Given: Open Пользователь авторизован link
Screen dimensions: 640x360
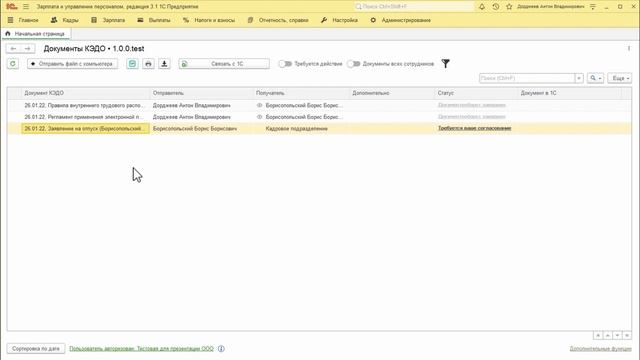Looking at the screenshot, I should pyautogui.click(x=141, y=349).
